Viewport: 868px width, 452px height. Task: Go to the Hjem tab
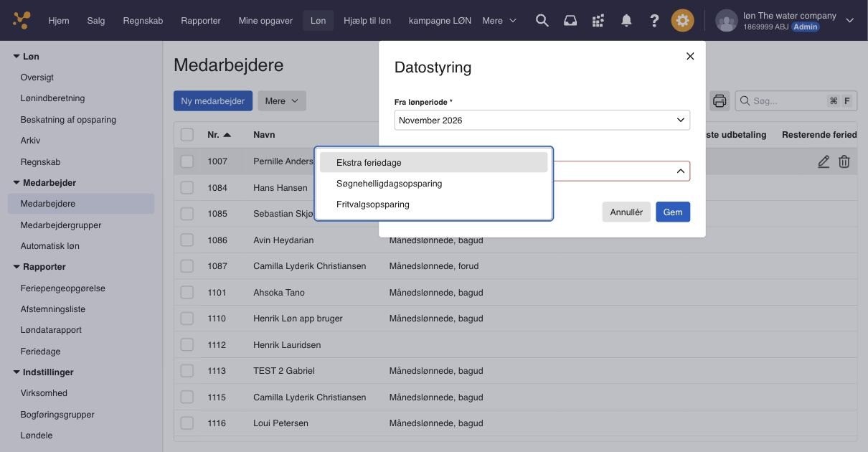59,21
